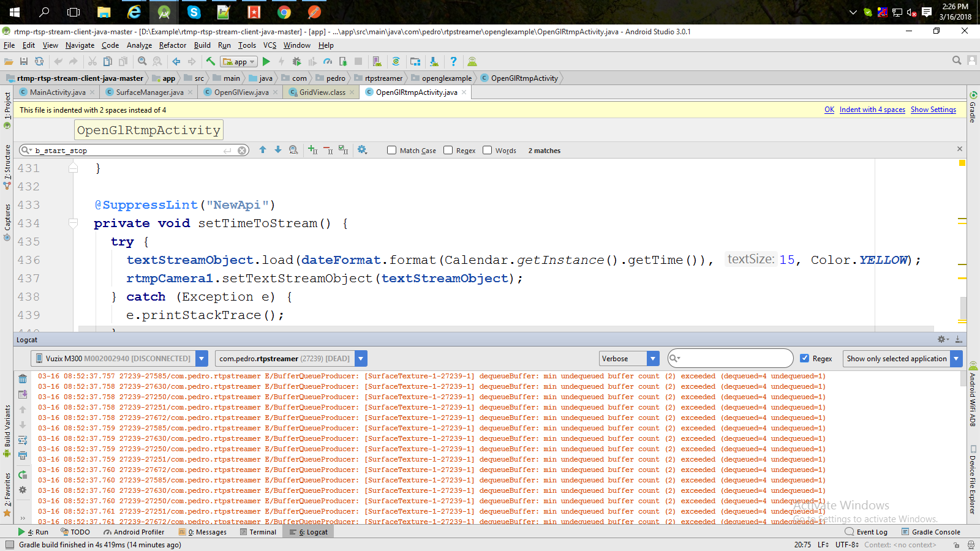The height and width of the screenshot is (551, 980).
Task: Open indentation Show Settings link
Action: (x=933, y=110)
